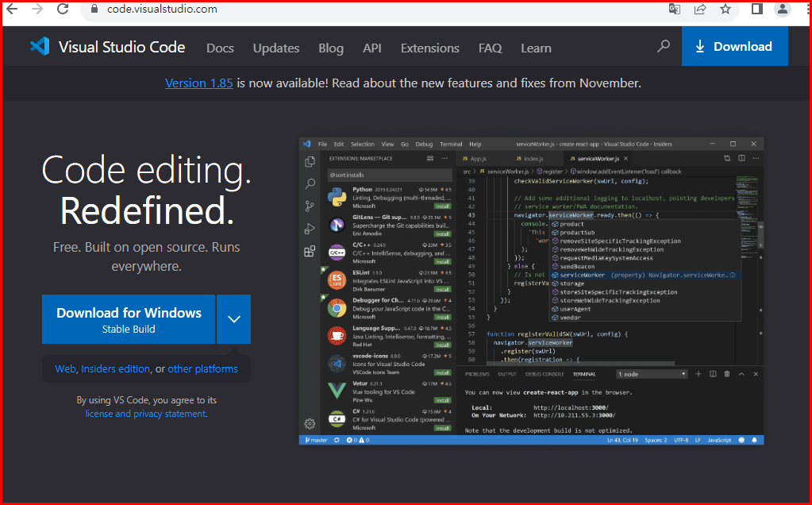Click the ESLint extension icon
Image resolution: width=812 pixels, height=505 pixels.
337,280
